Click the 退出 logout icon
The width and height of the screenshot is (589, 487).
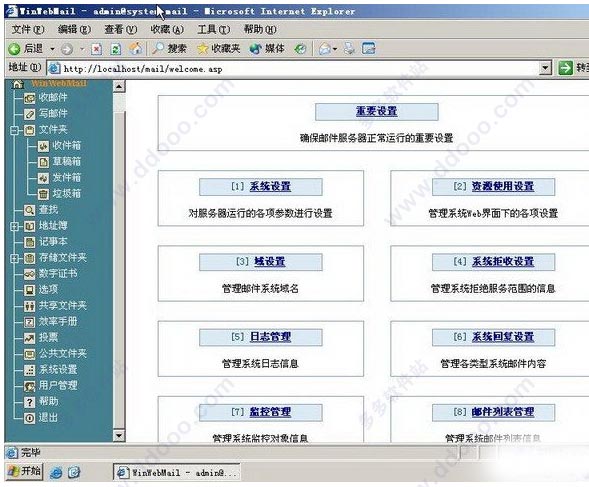tap(29, 418)
